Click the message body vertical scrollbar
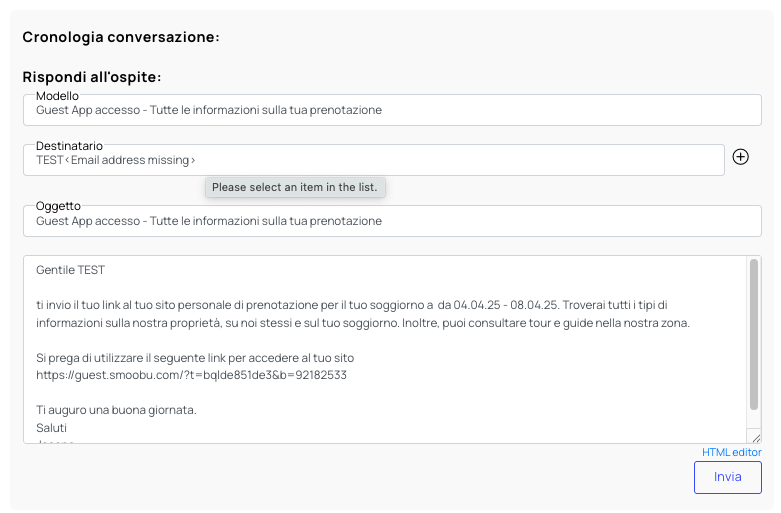 coord(754,334)
